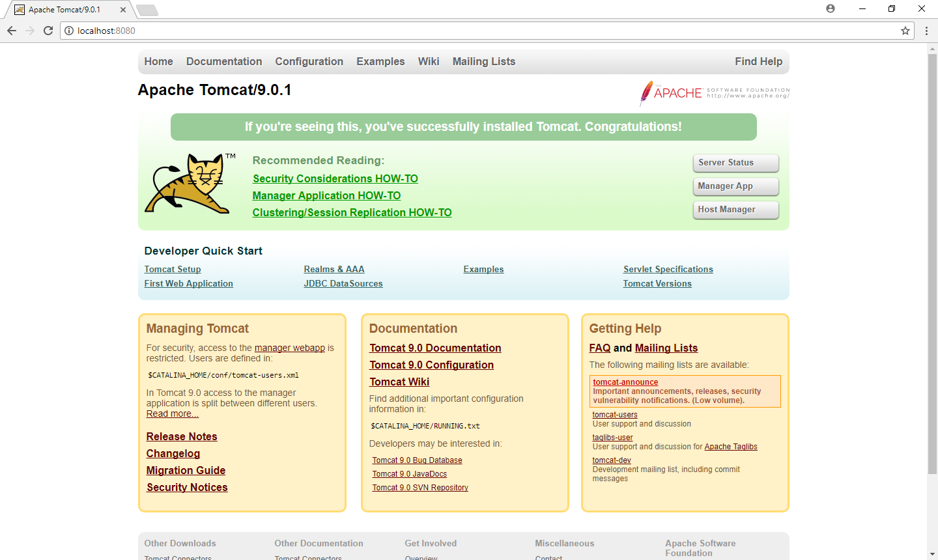938x560 pixels.
Task: Open the Chrome three-dot menu icon
Action: tap(926, 30)
